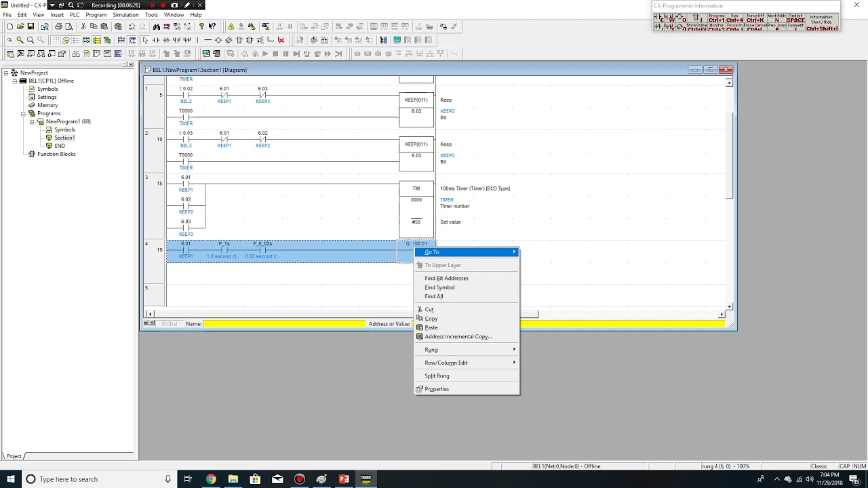Click the Save diskette icon
Image resolution: width=868 pixels, height=488 pixels.
pos(31,26)
